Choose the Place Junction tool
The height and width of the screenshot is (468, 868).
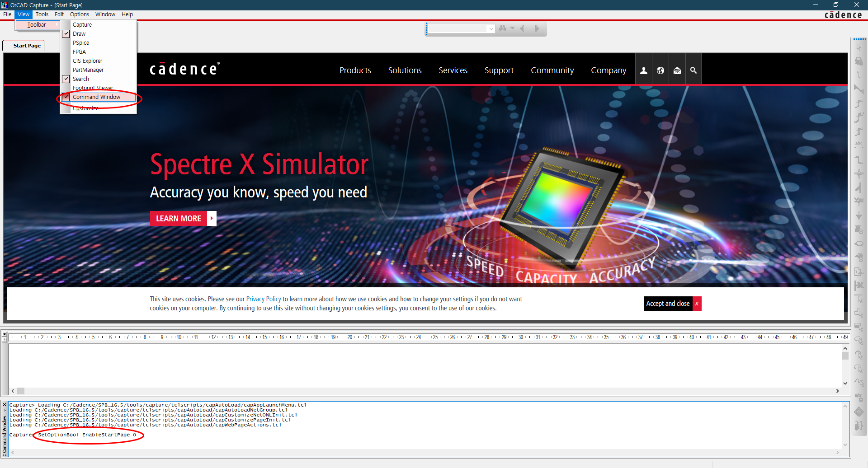coord(859,173)
